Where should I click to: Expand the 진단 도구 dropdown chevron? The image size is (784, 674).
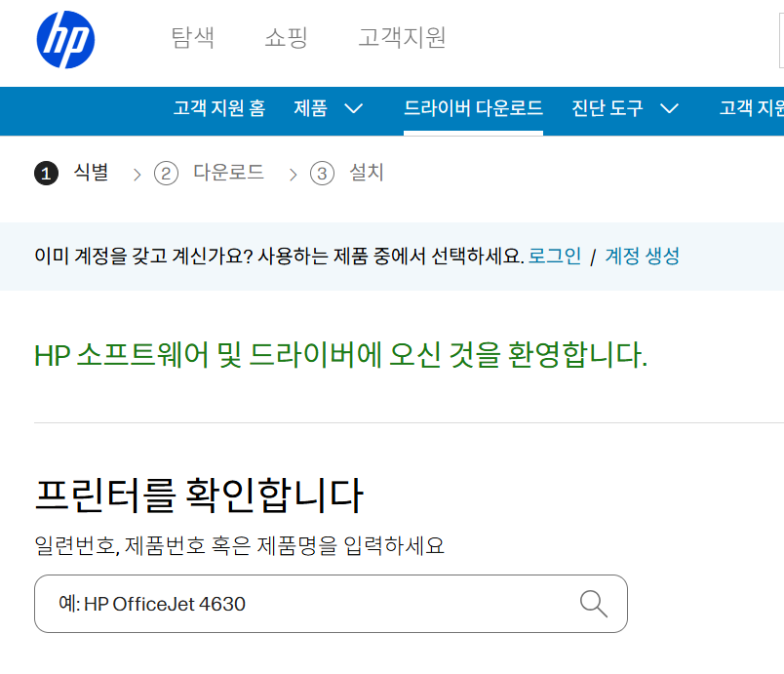[669, 108]
